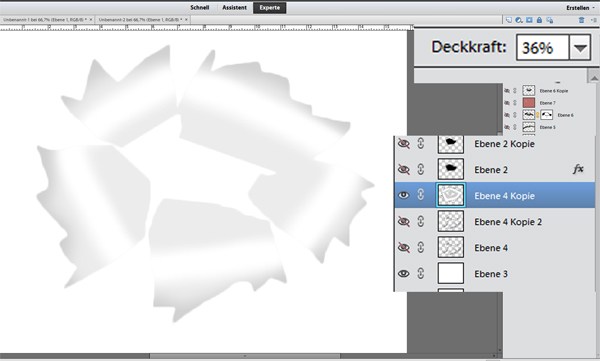
Task: Lock transparent pixels of the layer
Action: pos(549,20)
